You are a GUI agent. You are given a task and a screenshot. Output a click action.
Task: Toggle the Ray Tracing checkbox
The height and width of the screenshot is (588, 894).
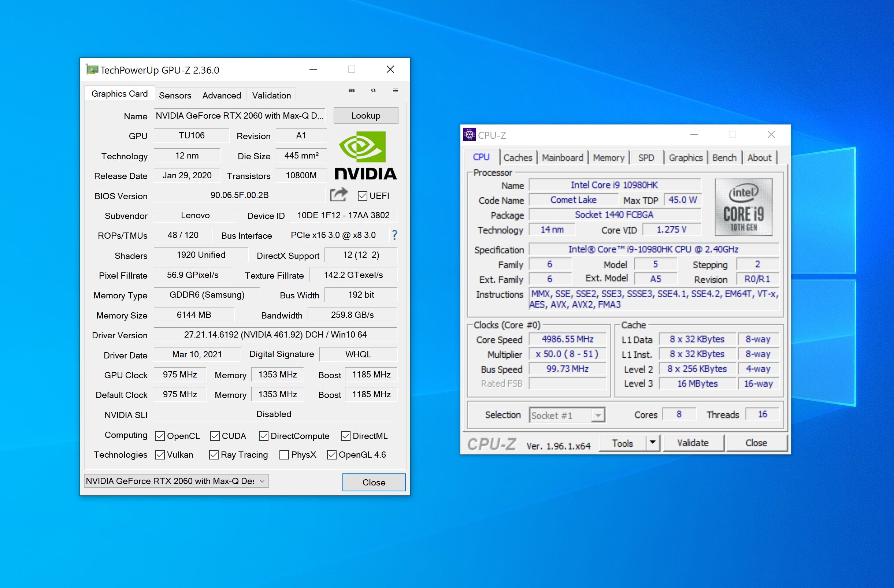[x=214, y=455]
